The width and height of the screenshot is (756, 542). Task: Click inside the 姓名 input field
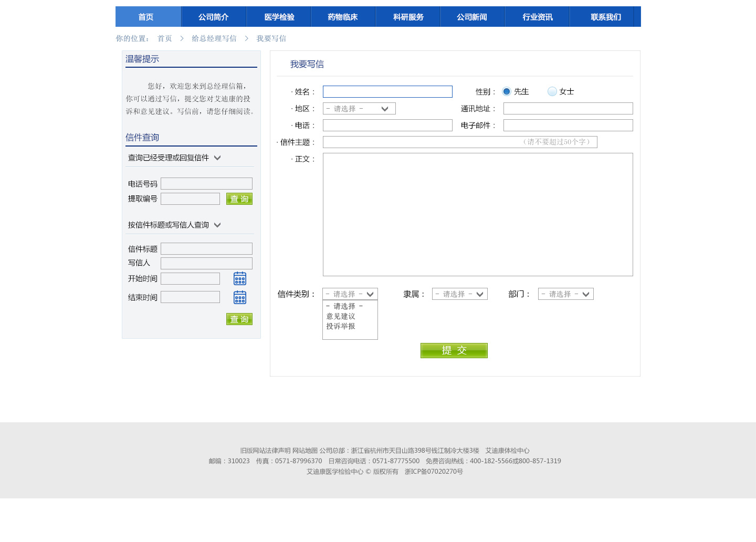pyautogui.click(x=387, y=91)
